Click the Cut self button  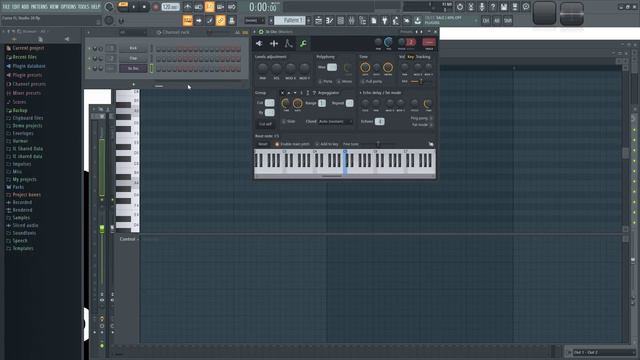tap(265, 124)
